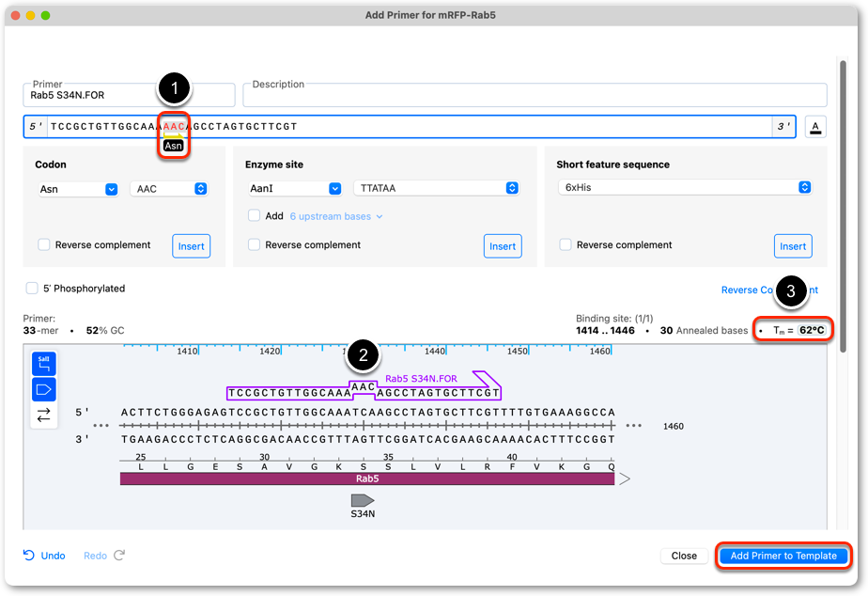Insert the selected codon
868x596 pixels.
click(191, 246)
